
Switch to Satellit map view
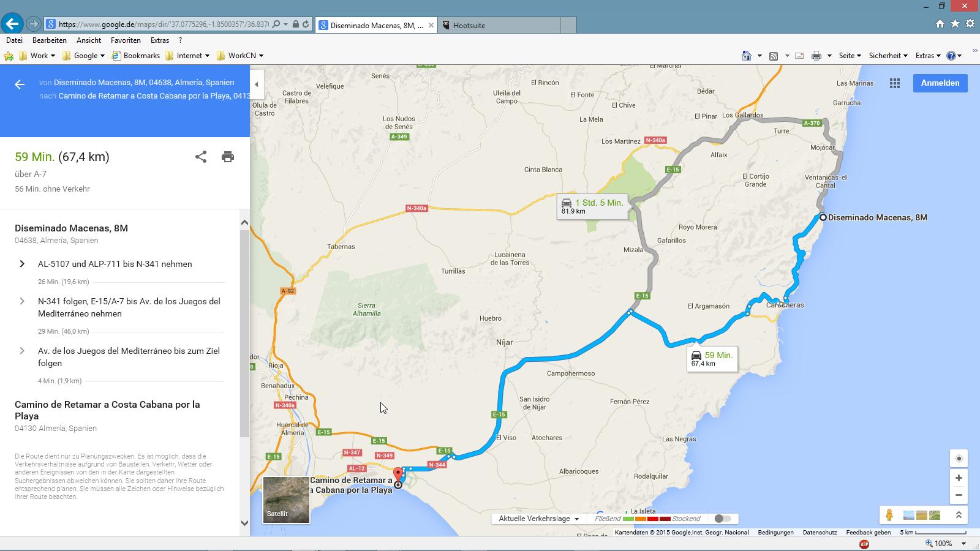coord(286,500)
